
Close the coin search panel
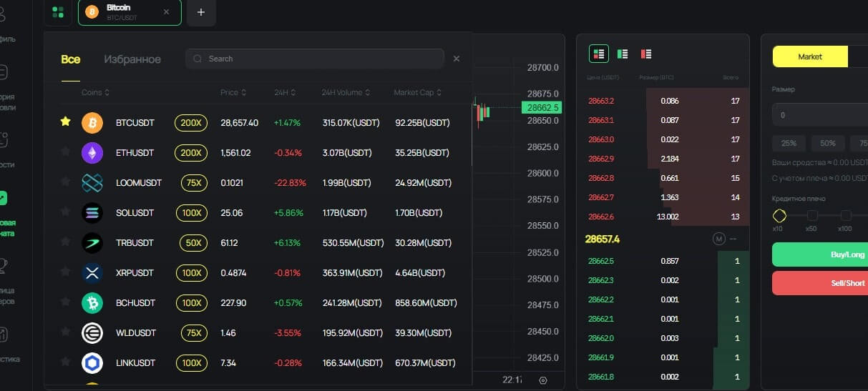457,59
